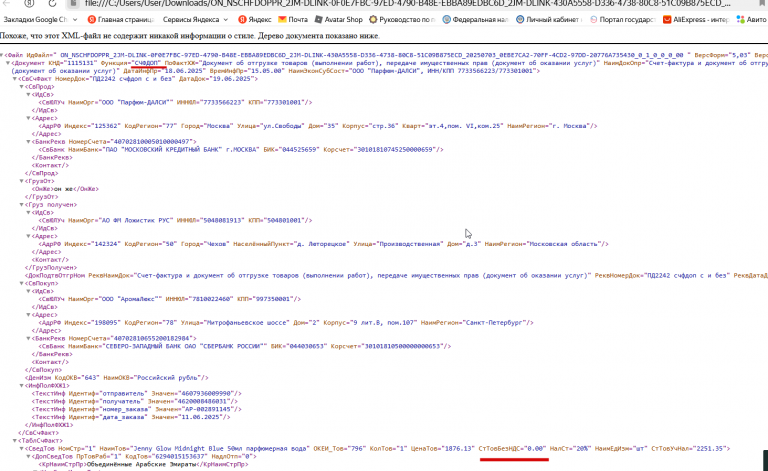Image resolution: width=768 pixels, height=471 pixels.
Task: Click the АдрРФ line with Индекс 142324
Action: pyautogui.click(x=323, y=244)
